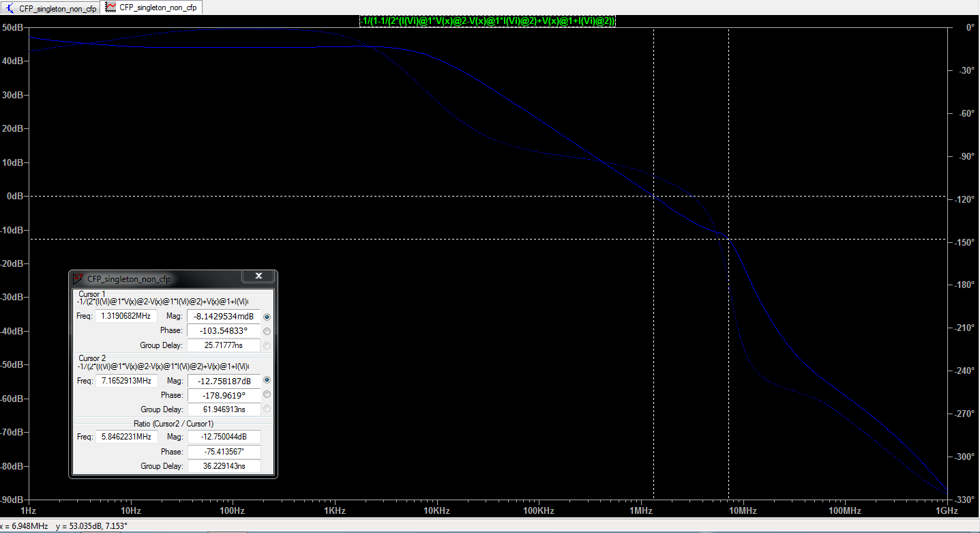This screenshot has height=533, width=980.
Task: Click Cursor 2 Freq field 7.1652913MHz
Action: coord(127,380)
